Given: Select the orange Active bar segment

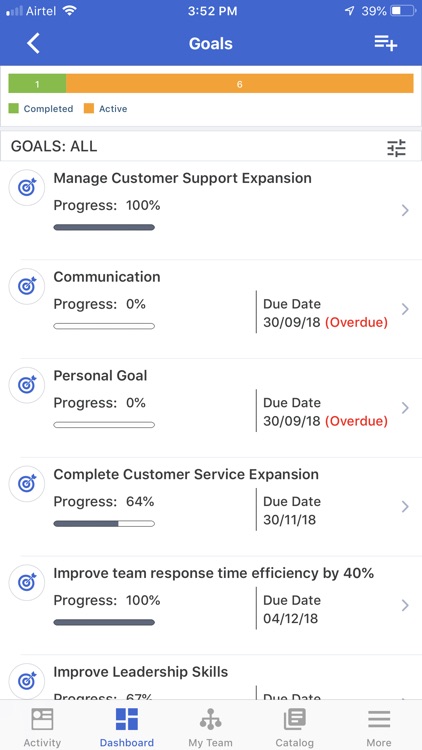Looking at the screenshot, I should pos(240,83).
